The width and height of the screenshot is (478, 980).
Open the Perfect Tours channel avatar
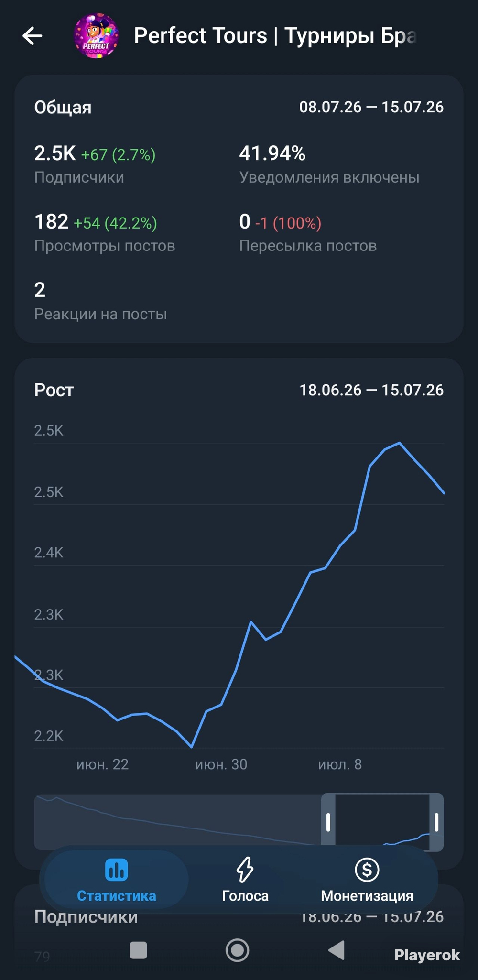click(x=96, y=36)
